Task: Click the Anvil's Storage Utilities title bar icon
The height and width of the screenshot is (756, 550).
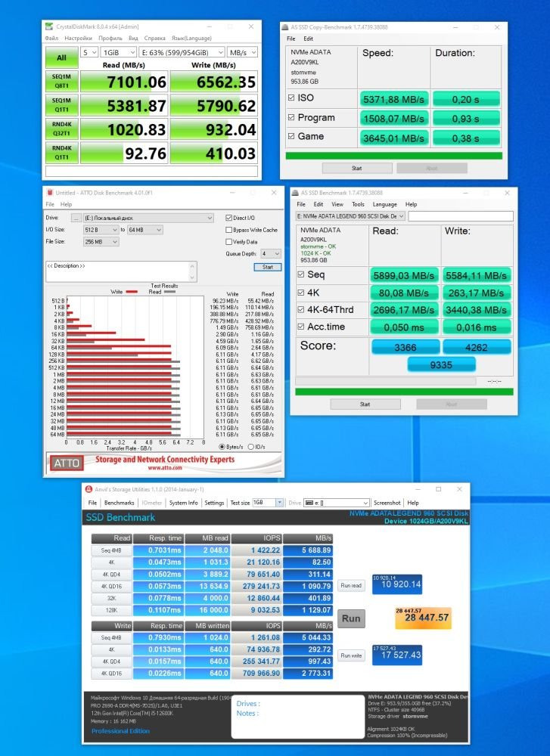Action: 89,489
